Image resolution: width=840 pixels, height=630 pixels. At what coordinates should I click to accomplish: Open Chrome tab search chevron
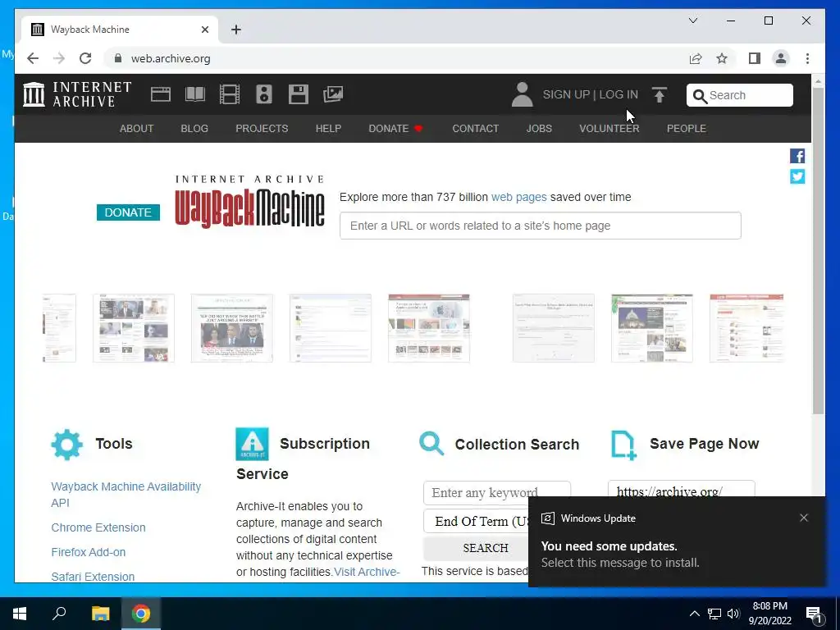pyautogui.click(x=692, y=21)
